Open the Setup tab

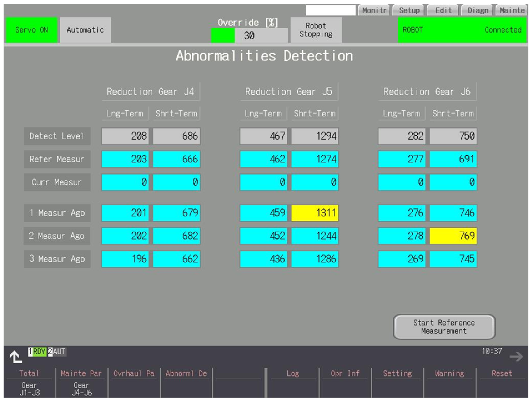pos(408,10)
